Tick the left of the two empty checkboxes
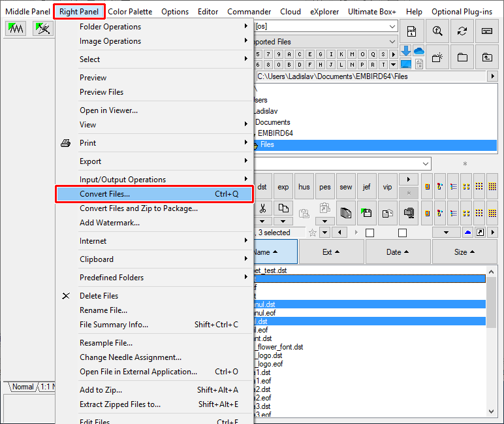 click(x=370, y=233)
